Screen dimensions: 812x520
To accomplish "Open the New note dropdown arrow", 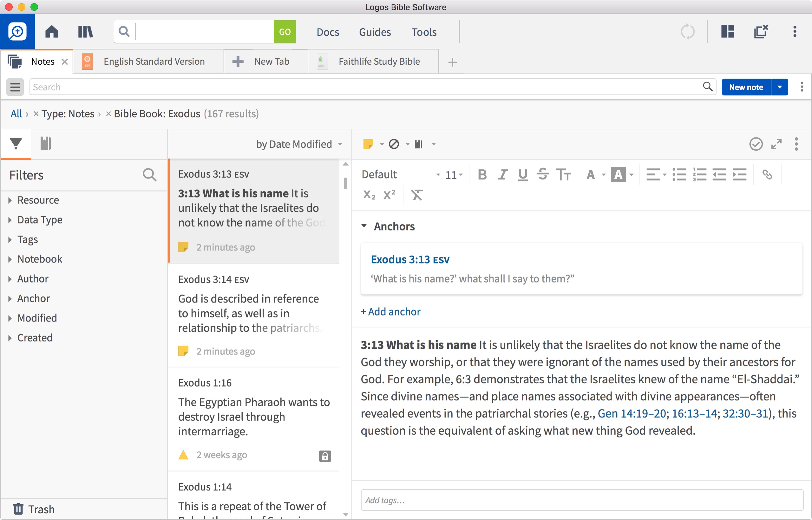I will click(x=780, y=87).
